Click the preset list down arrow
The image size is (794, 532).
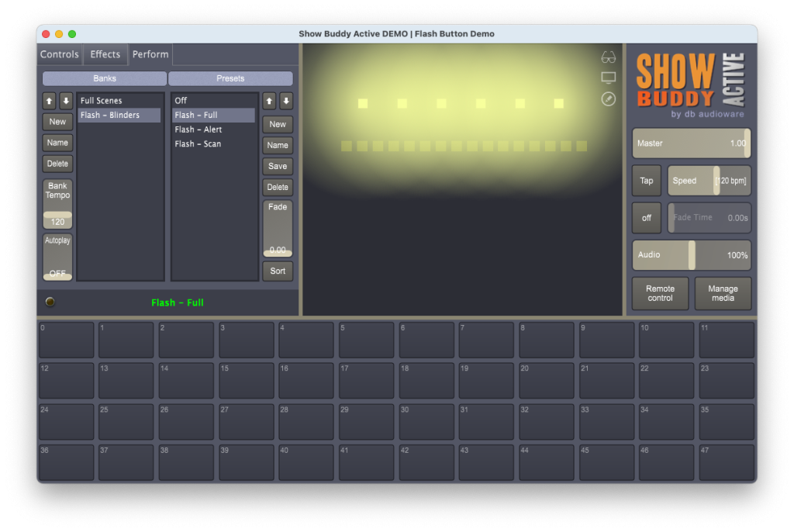pyautogui.click(x=286, y=101)
